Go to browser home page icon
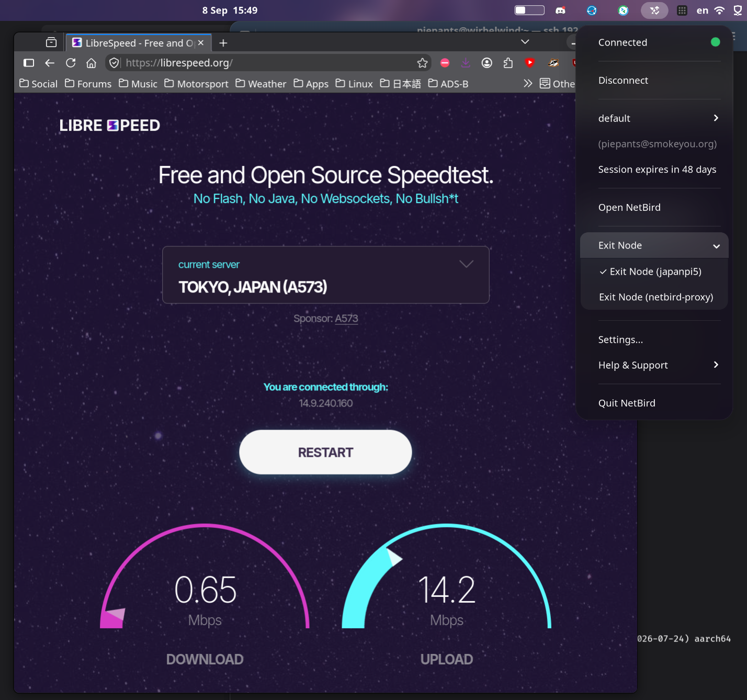 coord(91,63)
